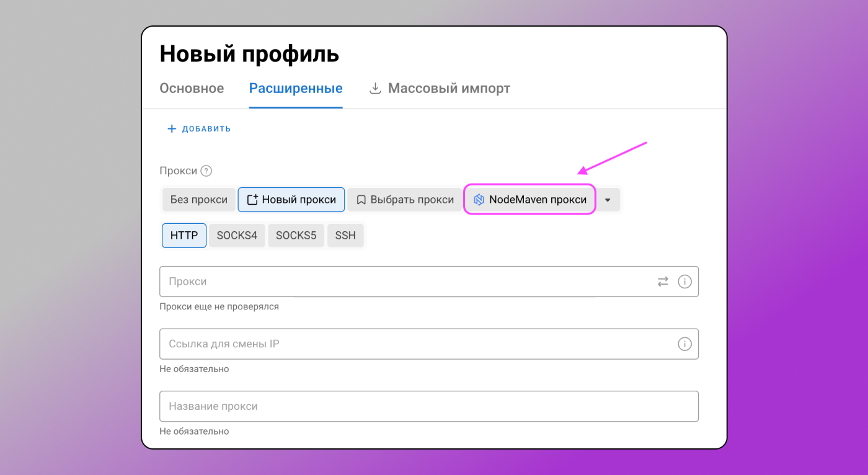Select the SSH protocol option
This screenshot has height=475, width=868.
(x=345, y=236)
